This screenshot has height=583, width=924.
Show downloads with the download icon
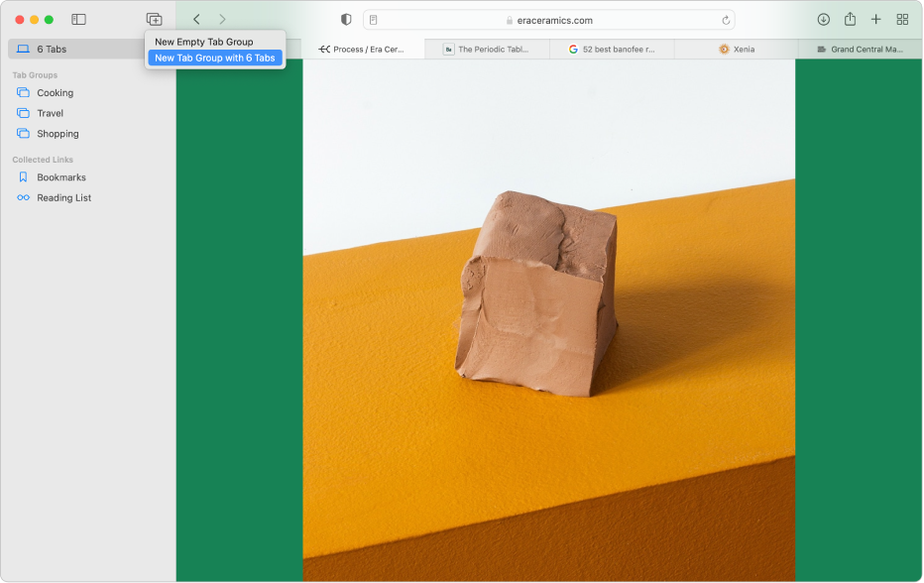823,20
